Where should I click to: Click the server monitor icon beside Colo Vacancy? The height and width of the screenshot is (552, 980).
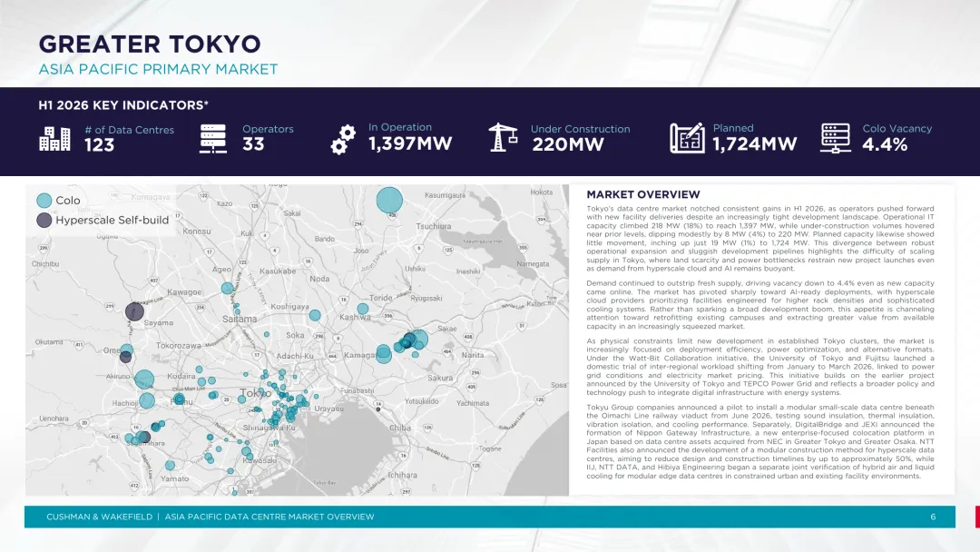(x=836, y=138)
